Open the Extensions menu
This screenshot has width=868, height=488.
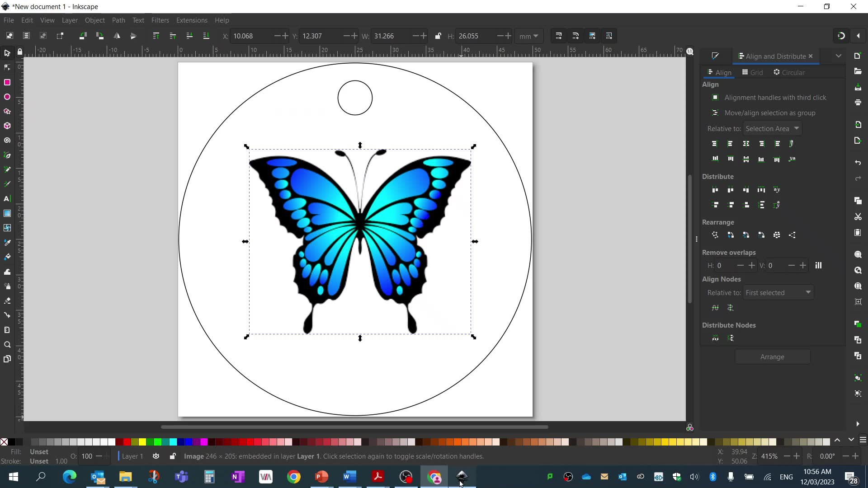click(192, 20)
